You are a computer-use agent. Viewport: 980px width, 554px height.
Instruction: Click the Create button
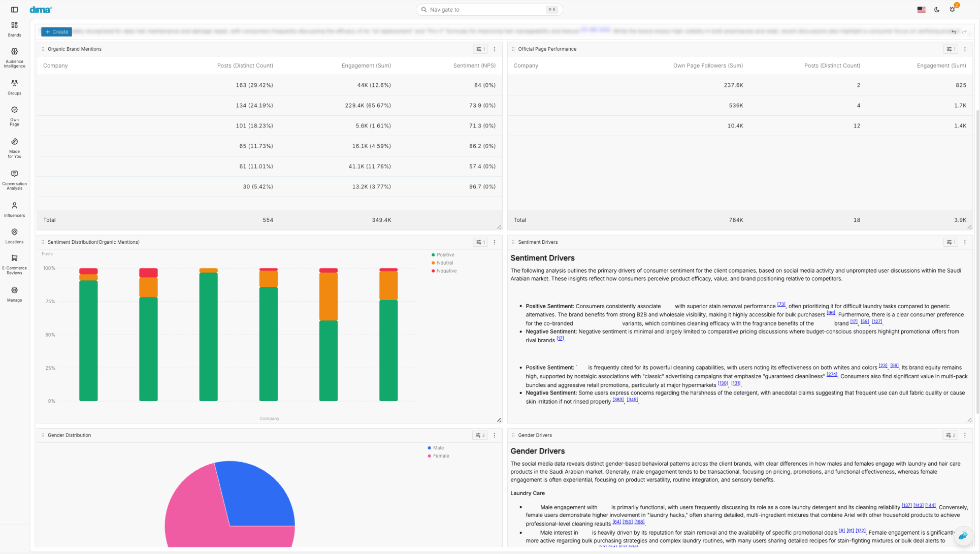56,31
